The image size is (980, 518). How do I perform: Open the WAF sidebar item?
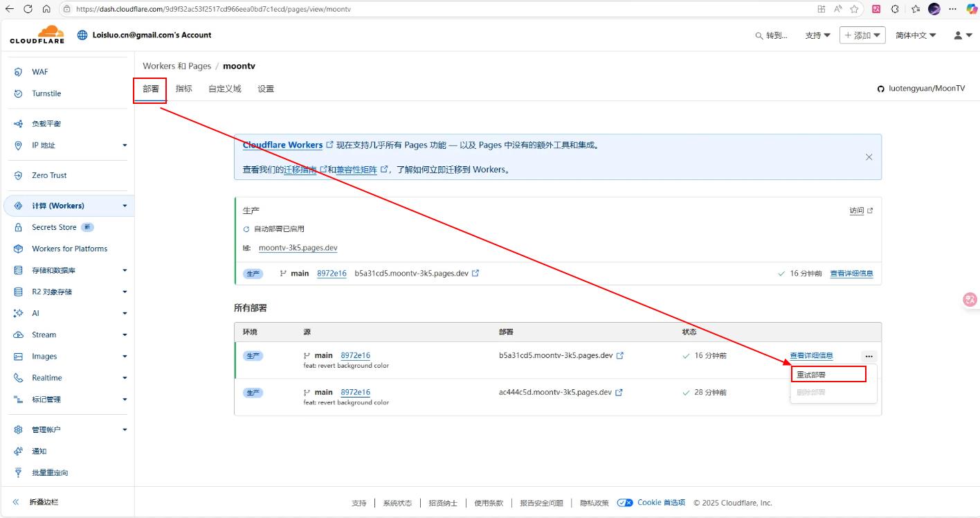coord(40,72)
